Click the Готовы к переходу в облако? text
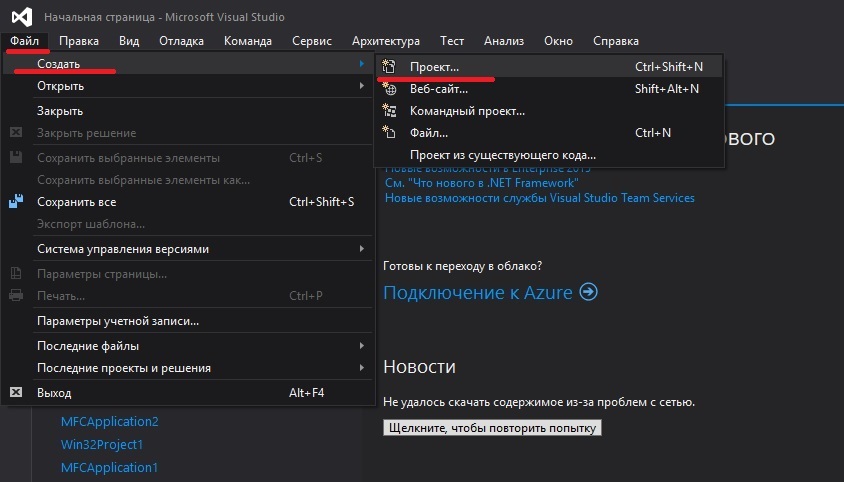 pos(462,266)
